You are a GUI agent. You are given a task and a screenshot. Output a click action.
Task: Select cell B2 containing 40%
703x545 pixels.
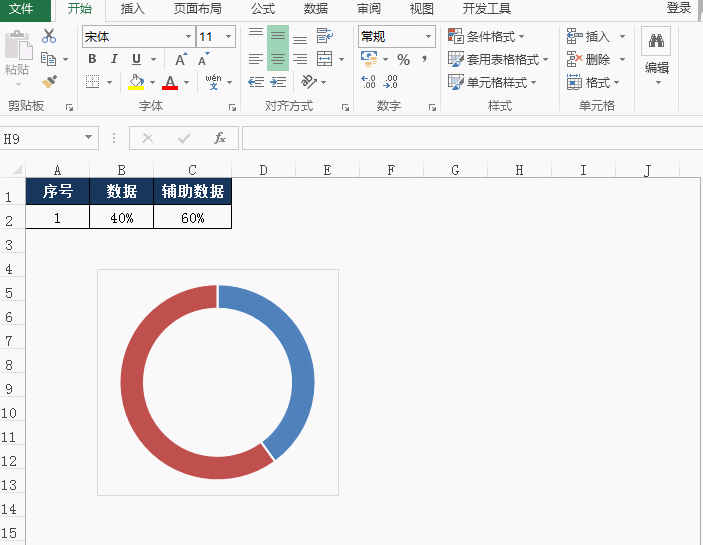[122, 217]
